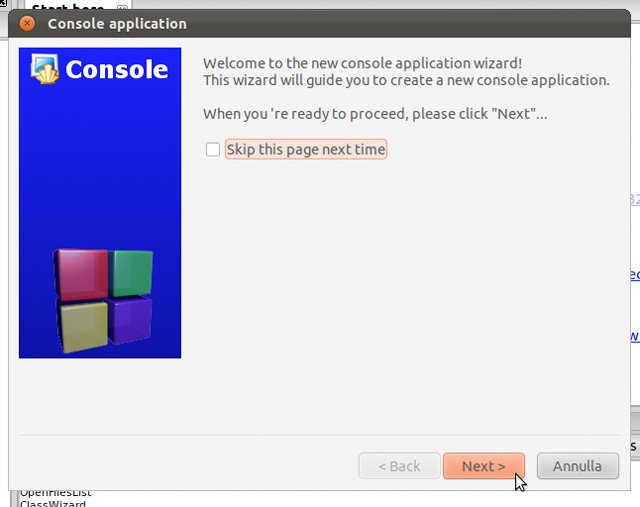Cancel the wizard with the Annulla button

(x=578, y=466)
